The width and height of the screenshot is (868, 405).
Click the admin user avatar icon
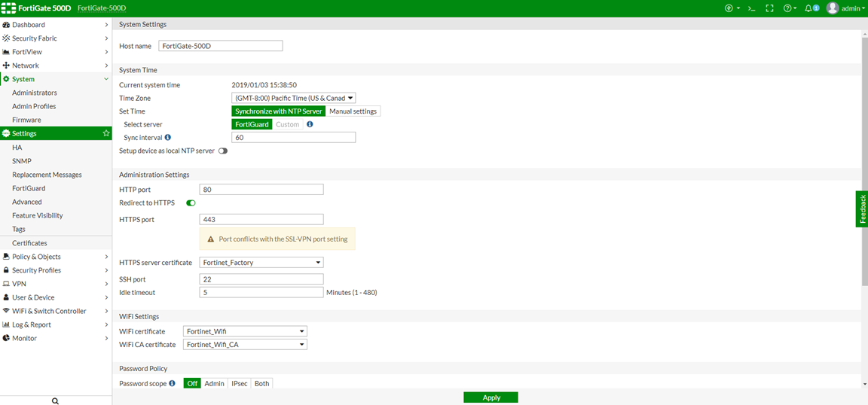(x=833, y=8)
